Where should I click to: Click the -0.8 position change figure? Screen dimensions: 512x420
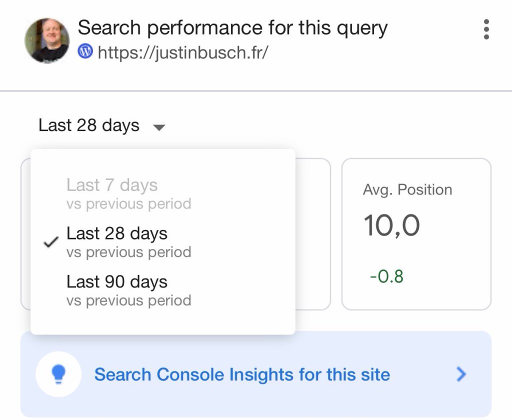point(386,276)
